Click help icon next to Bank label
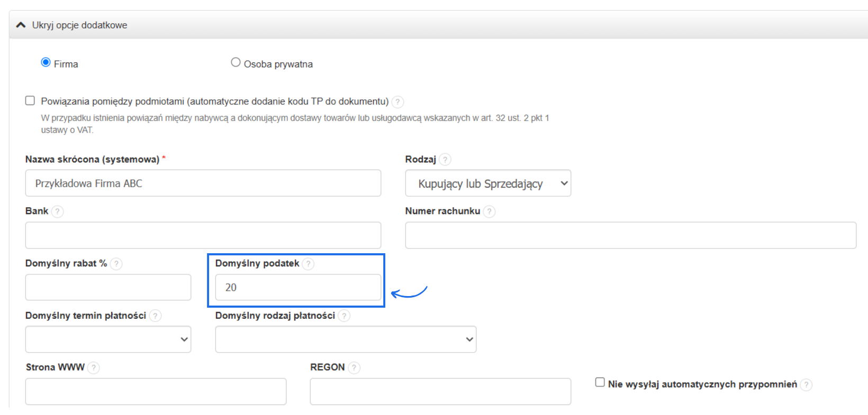The image size is (868, 415). [x=58, y=211]
